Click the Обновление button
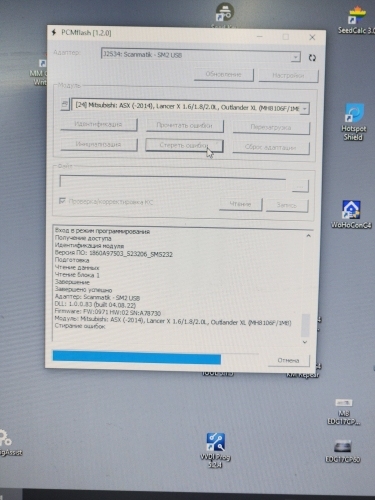375x500 pixels. click(x=223, y=75)
